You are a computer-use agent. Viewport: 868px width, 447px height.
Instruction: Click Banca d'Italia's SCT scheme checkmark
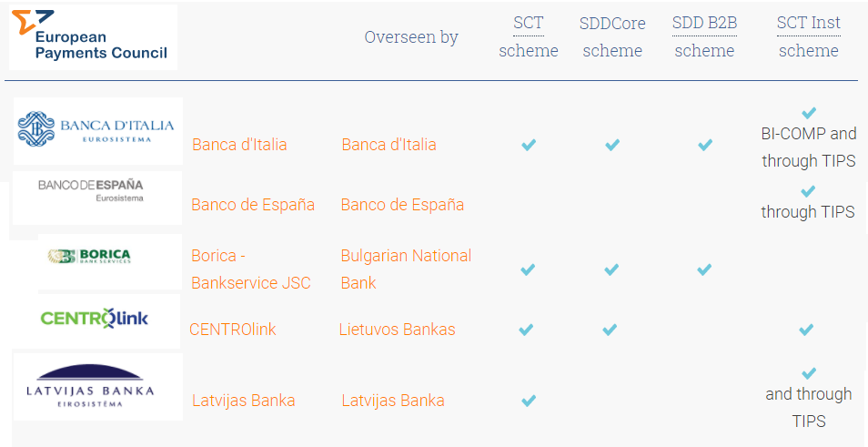529,145
